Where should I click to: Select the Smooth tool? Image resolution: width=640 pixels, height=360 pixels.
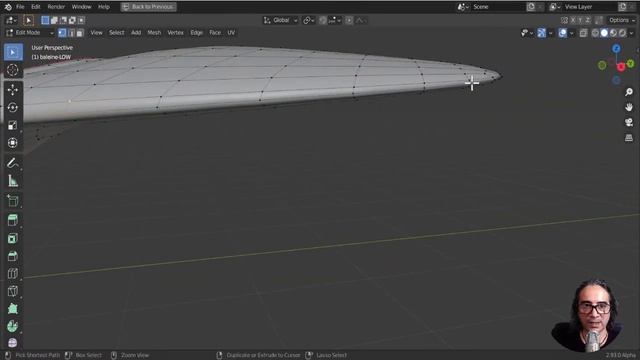[13, 342]
